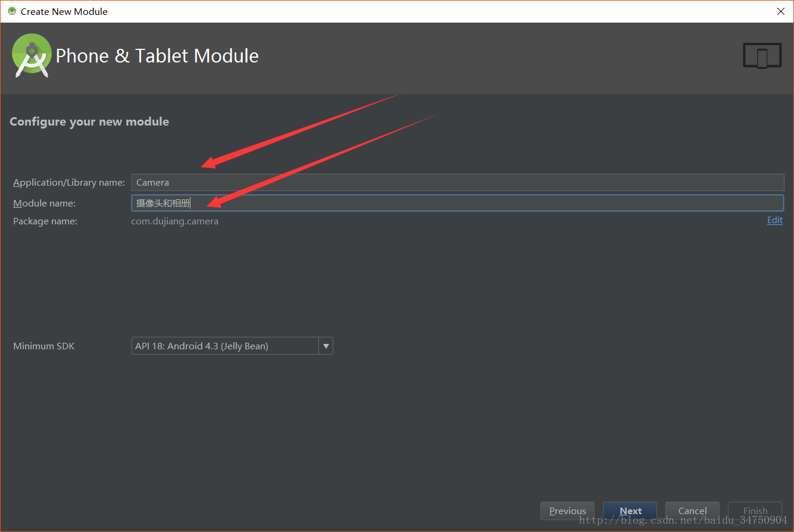The height and width of the screenshot is (532, 794).
Task: Close the Create New Module window
Action: (781, 11)
